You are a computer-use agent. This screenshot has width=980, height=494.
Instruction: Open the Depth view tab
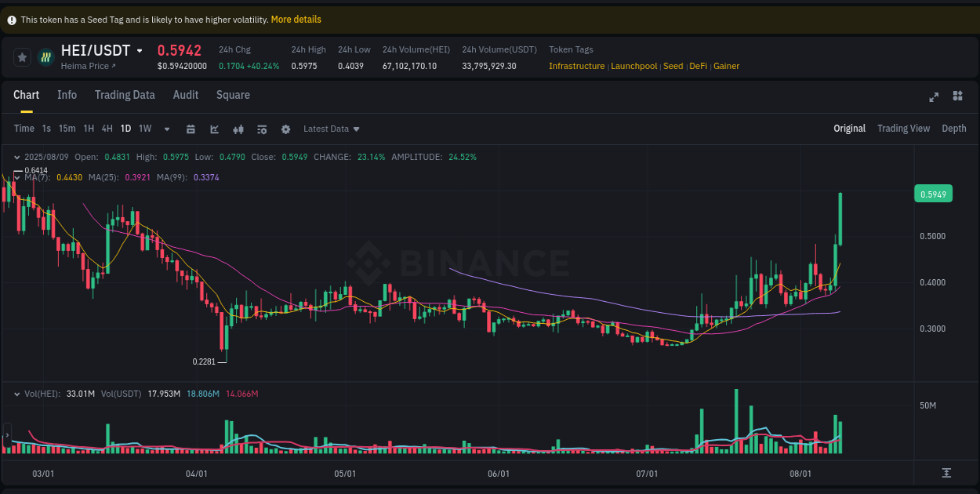[954, 128]
